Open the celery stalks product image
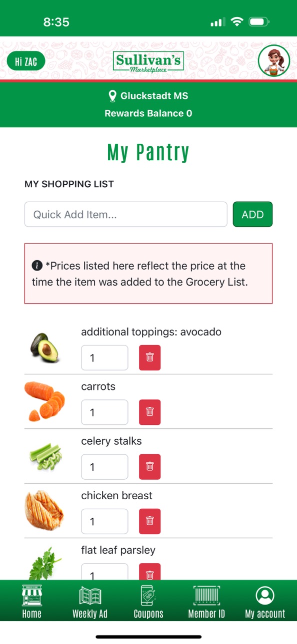297x644 pixels. [x=45, y=456]
